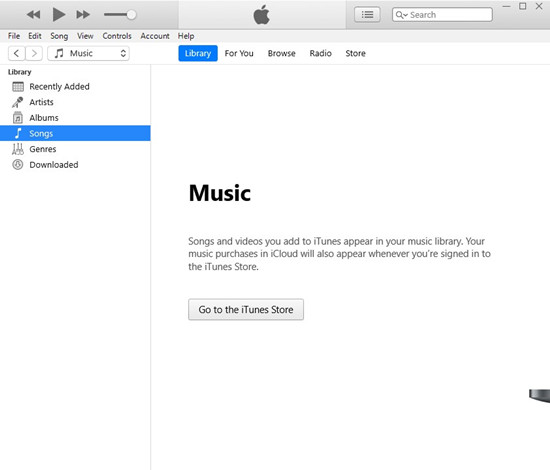The height and width of the screenshot is (470, 550).
Task: Click the music note icon in the media picker
Action: [x=59, y=53]
